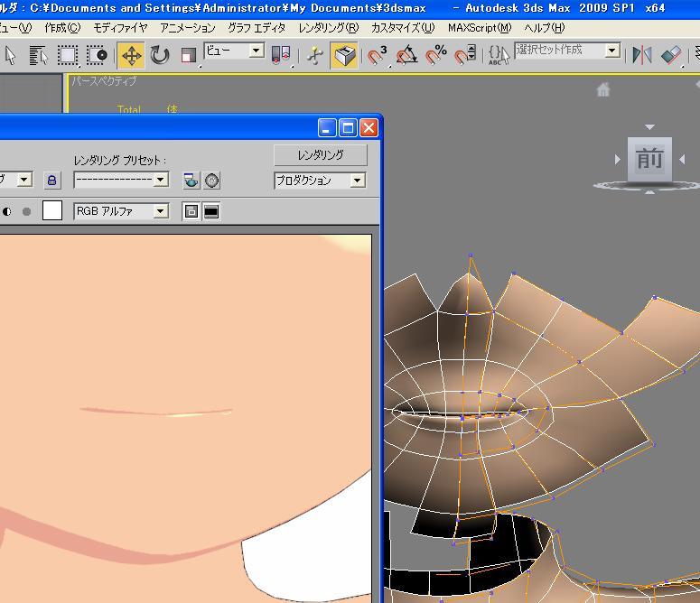
Task: Click the Use Pivot Point Center icon
Action: 281,56
